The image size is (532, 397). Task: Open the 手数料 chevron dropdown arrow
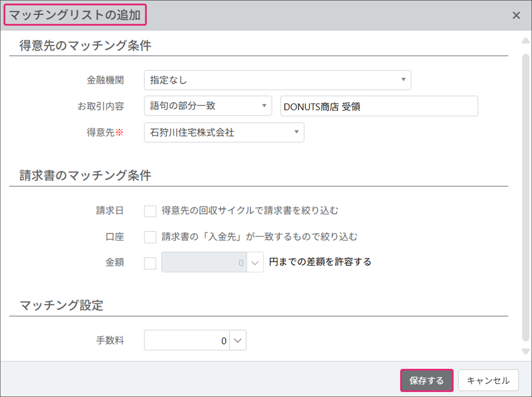[238, 340]
